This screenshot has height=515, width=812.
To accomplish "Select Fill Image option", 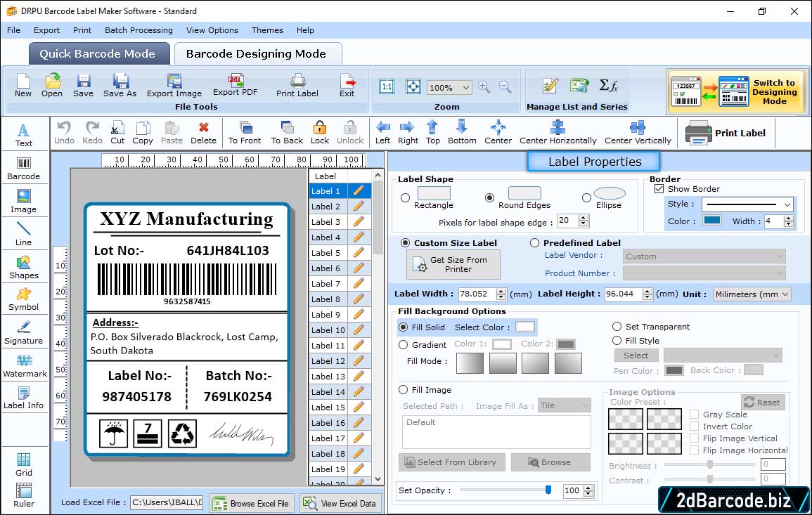I will pos(404,390).
